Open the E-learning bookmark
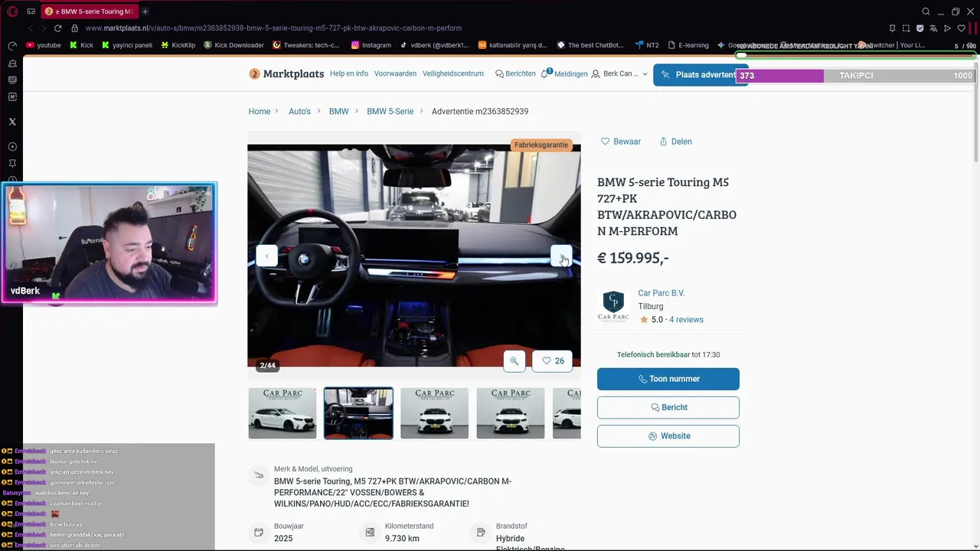The width and height of the screenshot is (980, 551). [688, 45]
